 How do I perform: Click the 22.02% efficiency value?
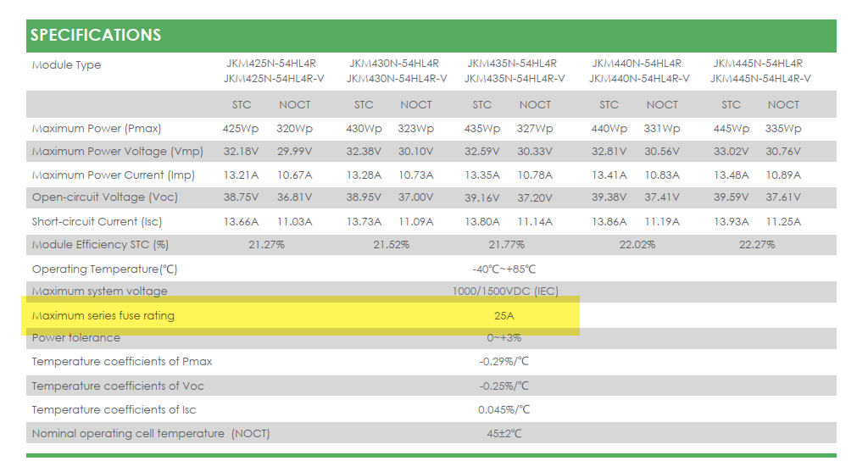coord(637,245)
